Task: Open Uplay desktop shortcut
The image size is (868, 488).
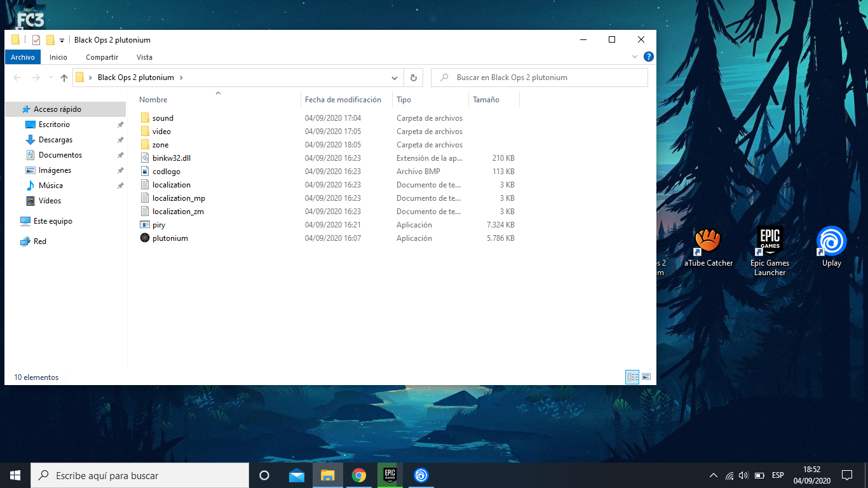Action: tap(831, 247)
